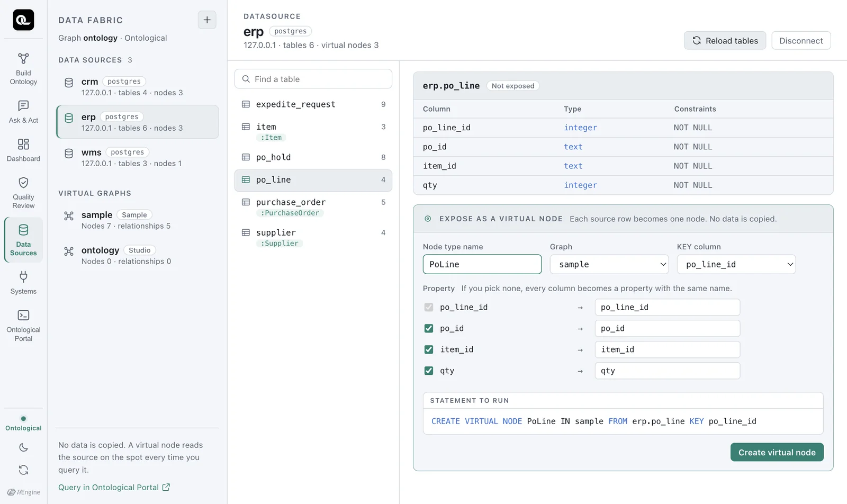Screen dimensions: 847x504
Task: Add a new data source with plus
Action: coord(207,20)
